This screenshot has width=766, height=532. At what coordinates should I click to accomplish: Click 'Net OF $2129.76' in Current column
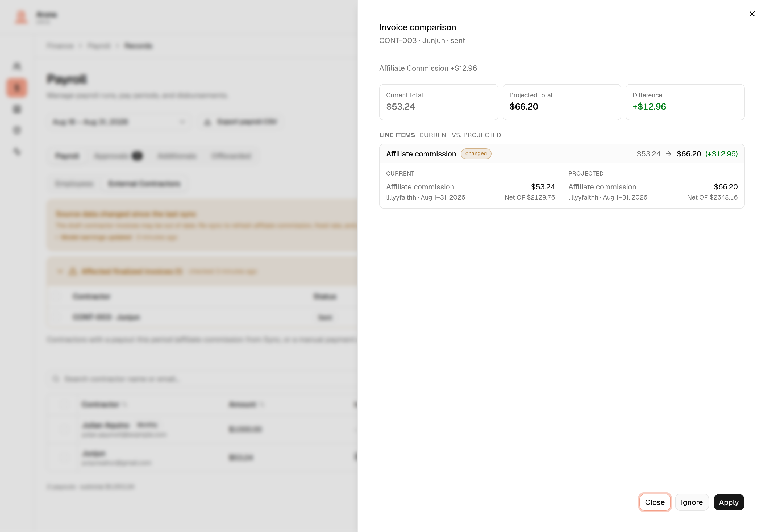point(529,197)
